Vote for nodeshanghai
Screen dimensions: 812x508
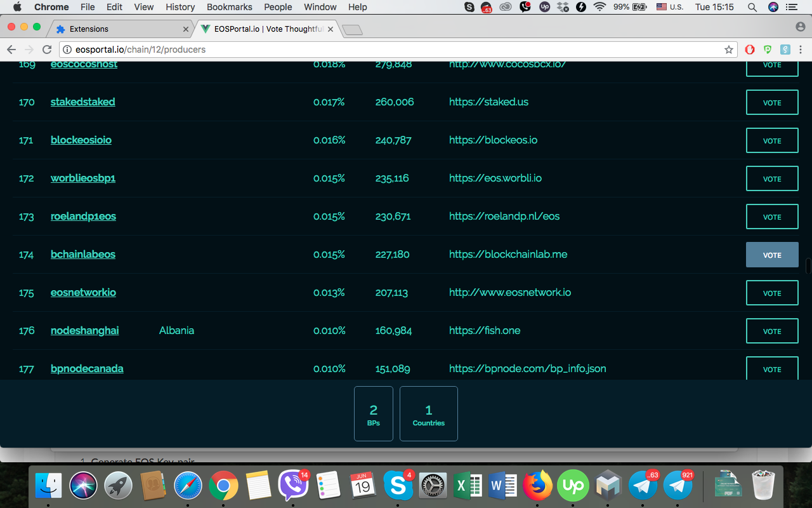(772, 331)
